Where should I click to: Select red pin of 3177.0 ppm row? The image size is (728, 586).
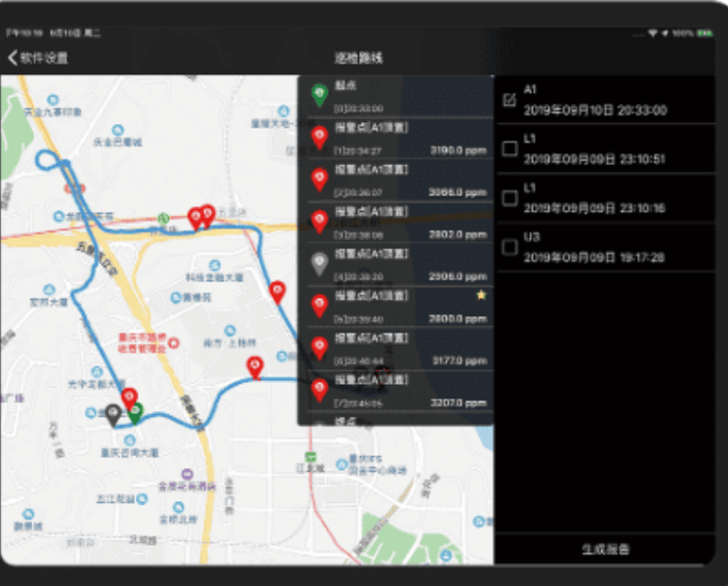[x=319, y=348]
